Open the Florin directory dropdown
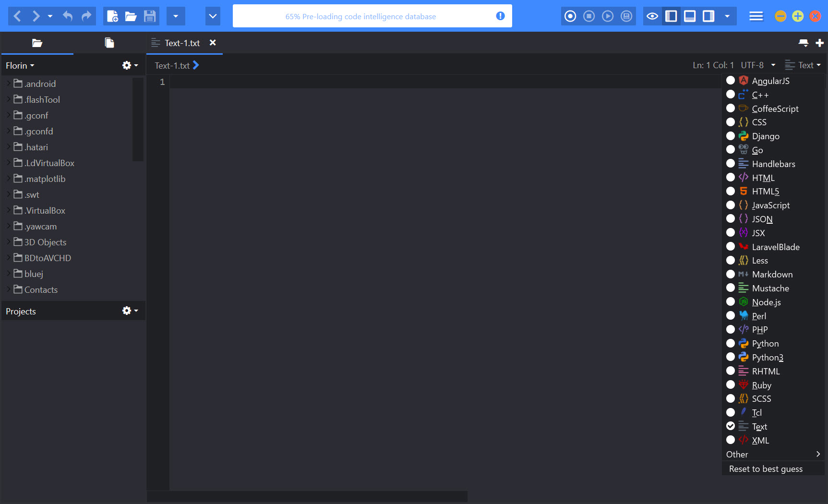 20,66
